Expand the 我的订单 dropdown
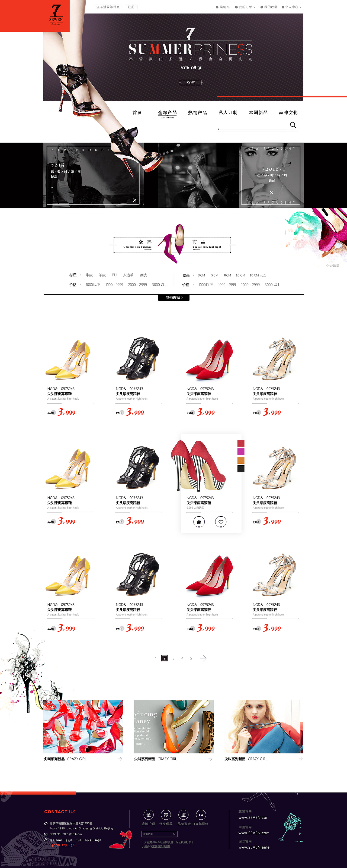Image resolution: width=347 pixels, height=868 pixels. point(245,7)
